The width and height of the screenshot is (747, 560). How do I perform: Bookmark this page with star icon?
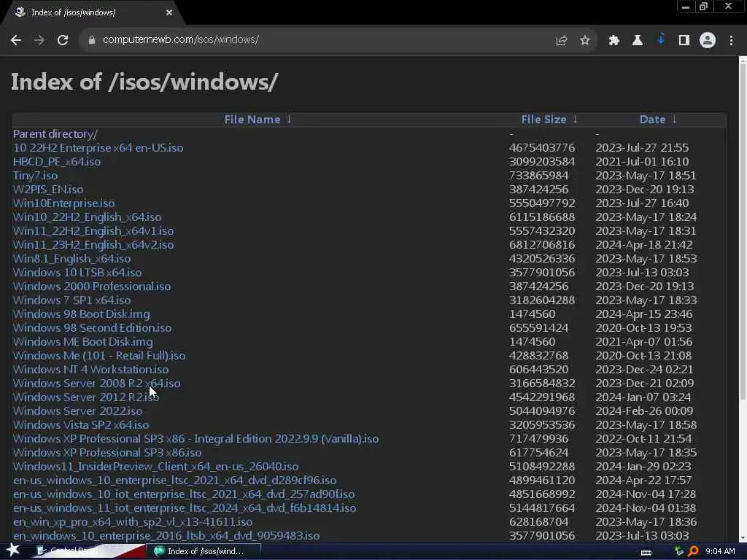pos(585,41)
